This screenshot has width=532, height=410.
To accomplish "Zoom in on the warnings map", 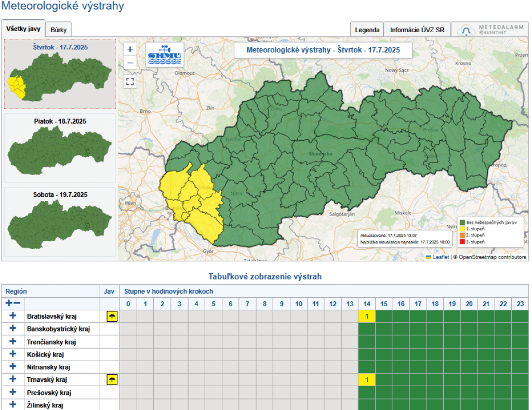I will click(x=130, y=49).
